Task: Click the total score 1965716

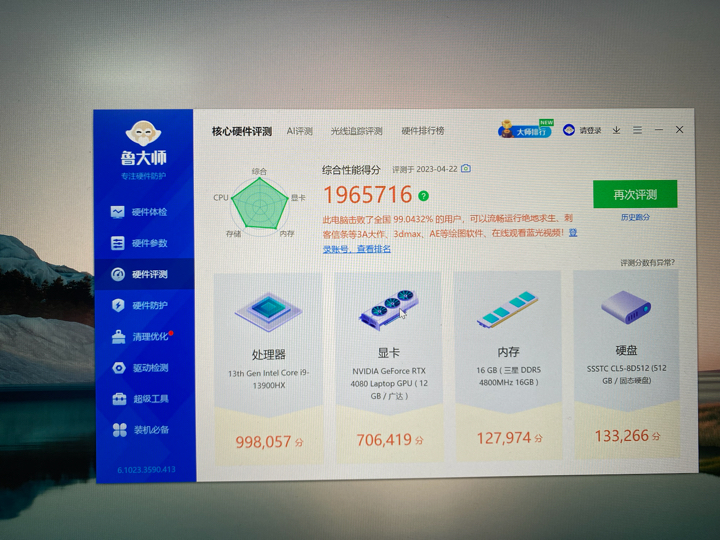Action: click(368, 195)
